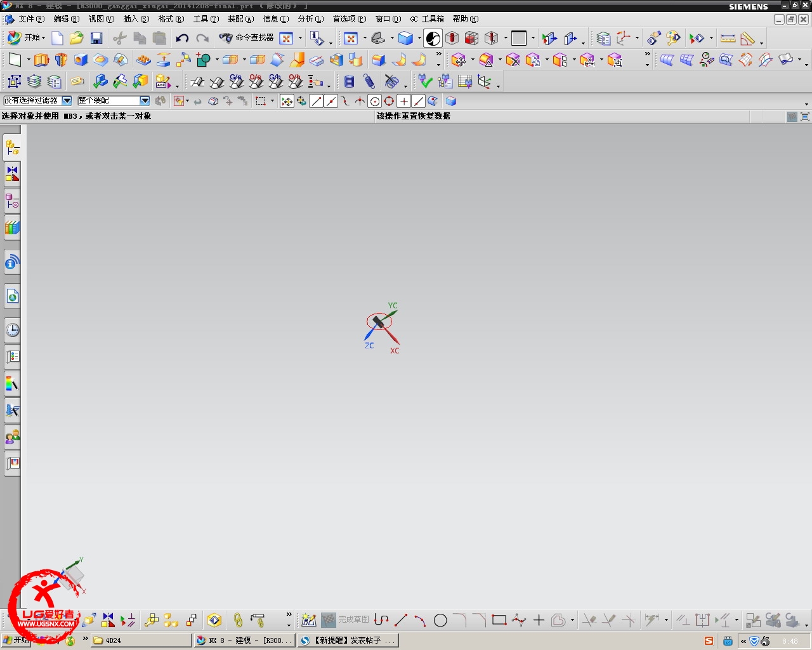Open Assembly Navigator in resource bar
The image size is (812, 650).
click(x=12, y=147)
